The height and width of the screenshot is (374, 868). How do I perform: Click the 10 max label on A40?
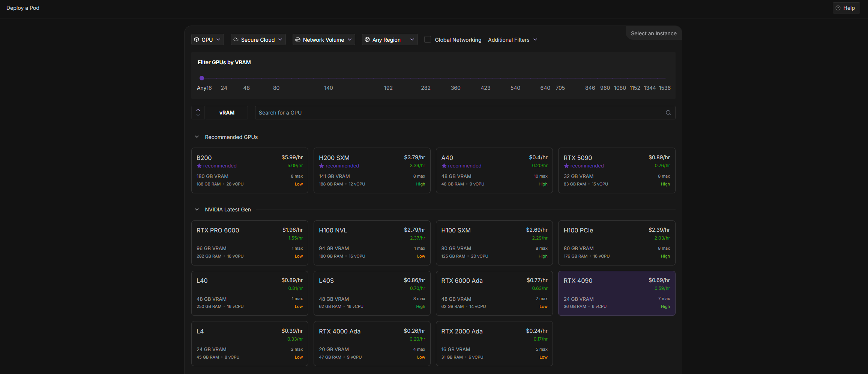(541, 176)
